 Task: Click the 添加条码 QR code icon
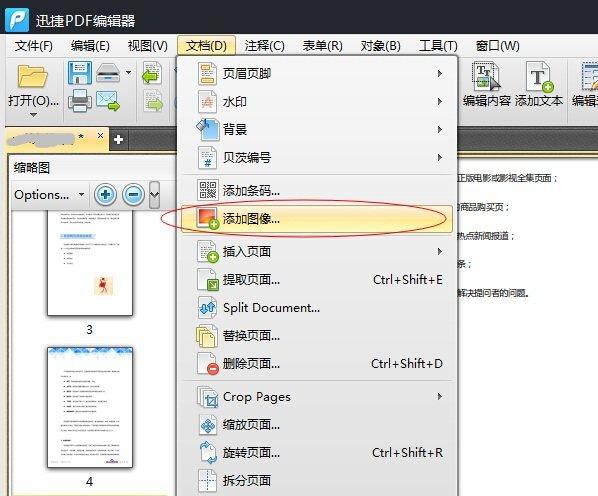(207, 190)
